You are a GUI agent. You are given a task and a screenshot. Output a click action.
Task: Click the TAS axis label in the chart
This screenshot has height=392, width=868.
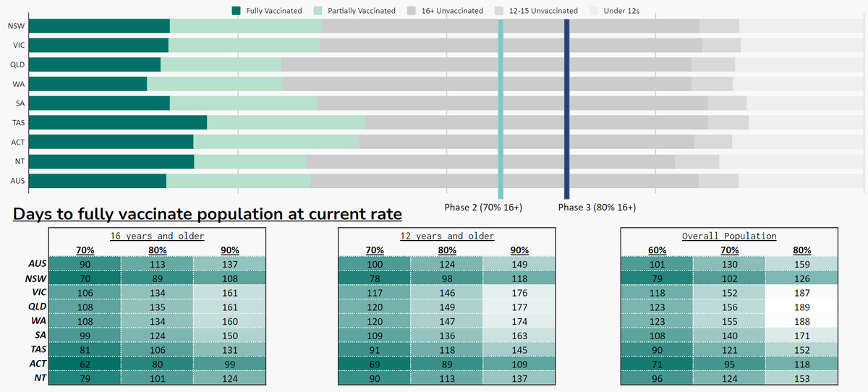[18, 123]
